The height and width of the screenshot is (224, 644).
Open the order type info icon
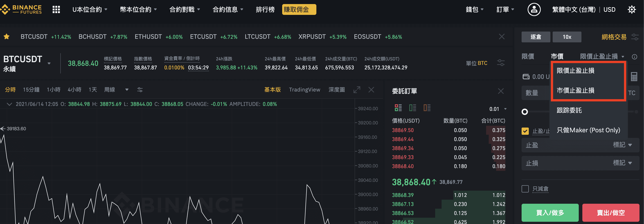click(x=635, y=57)
